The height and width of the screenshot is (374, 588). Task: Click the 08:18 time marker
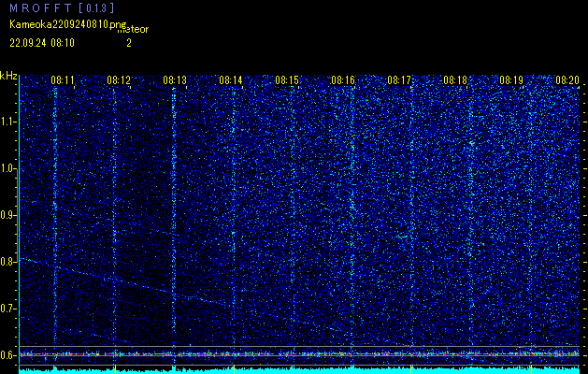tap(455, 79)
